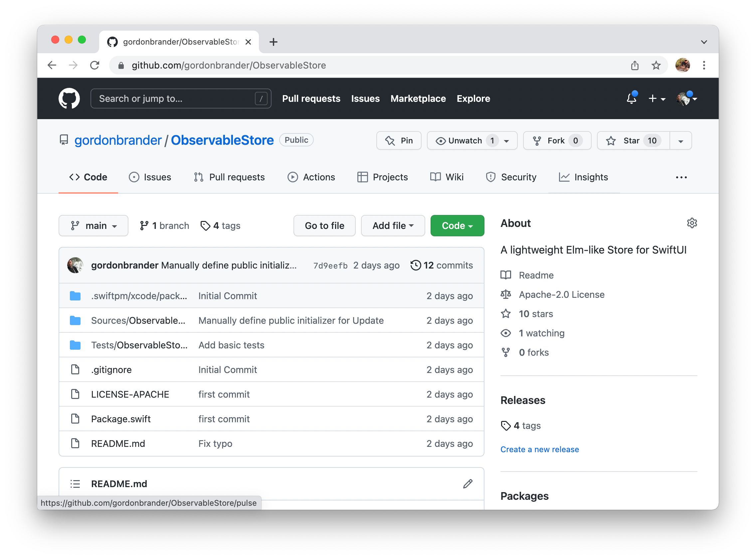The height and width of the screenshot is (559, 756).
Task: Open the README table of contents icon
Action: click(x=75, y=484)
